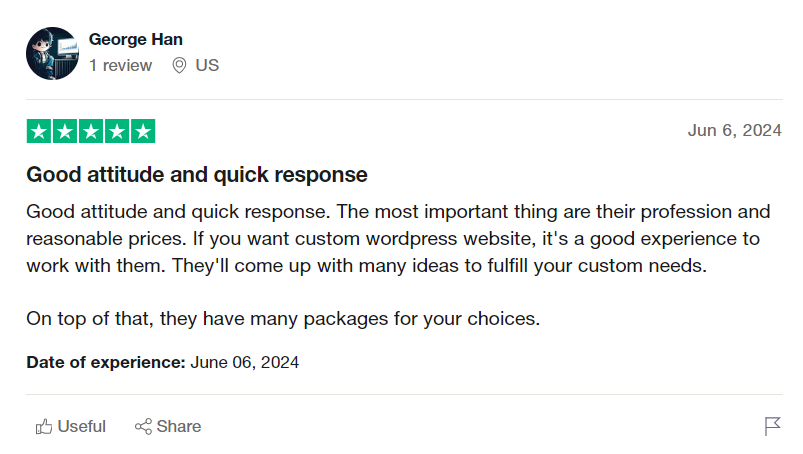
Task: Mark the review as Useful
Action: click(81, 427)
